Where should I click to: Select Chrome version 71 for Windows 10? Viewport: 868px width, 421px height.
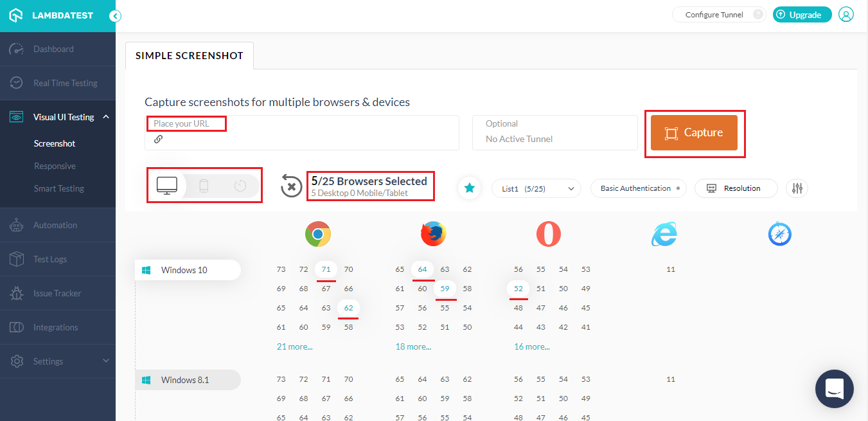[326, 269]
